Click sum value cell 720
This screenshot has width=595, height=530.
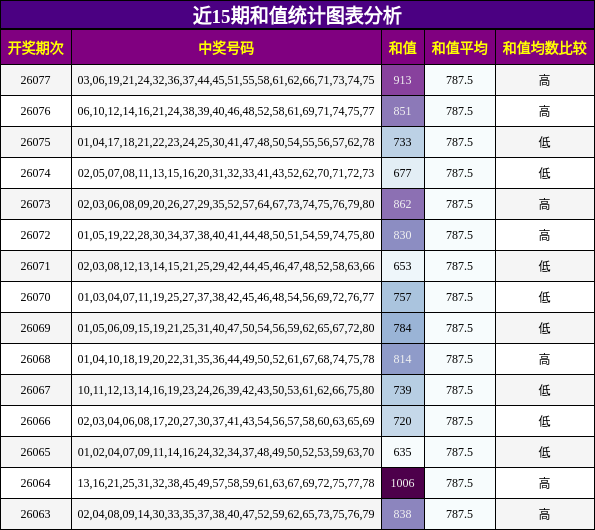[x=403, y=421]
